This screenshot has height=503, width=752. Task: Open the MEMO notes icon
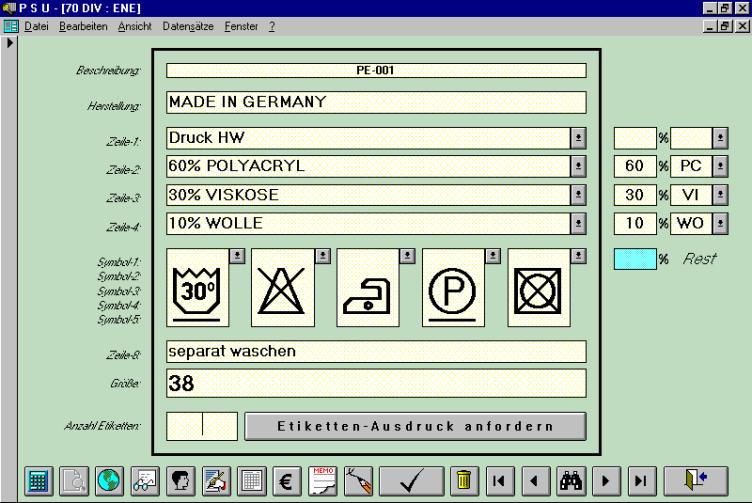coord(324,482)
